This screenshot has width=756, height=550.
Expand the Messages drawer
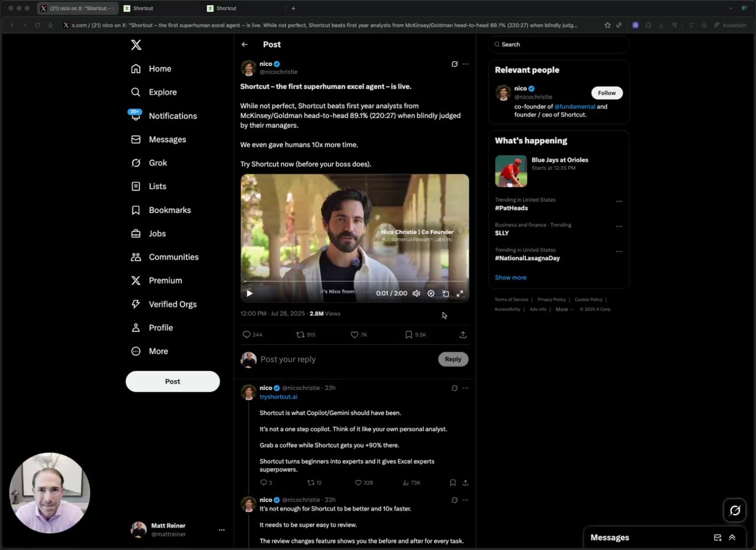tap(732, 538)
